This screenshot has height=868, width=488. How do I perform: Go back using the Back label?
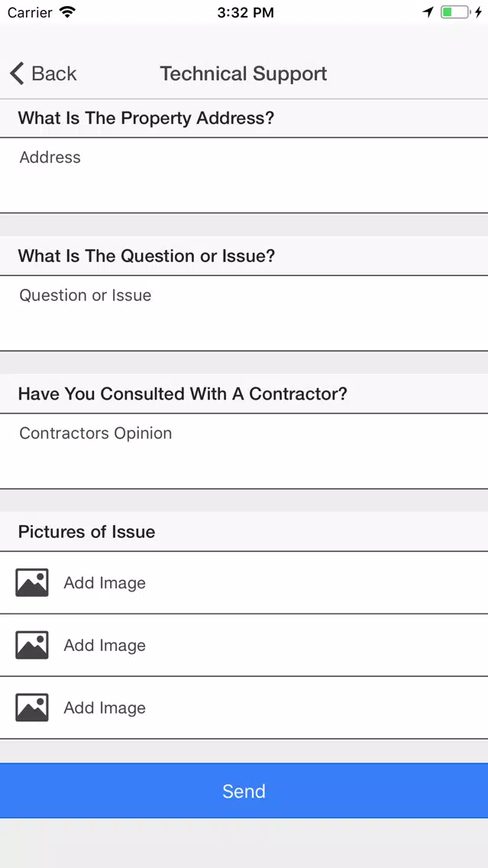point(53,73)
